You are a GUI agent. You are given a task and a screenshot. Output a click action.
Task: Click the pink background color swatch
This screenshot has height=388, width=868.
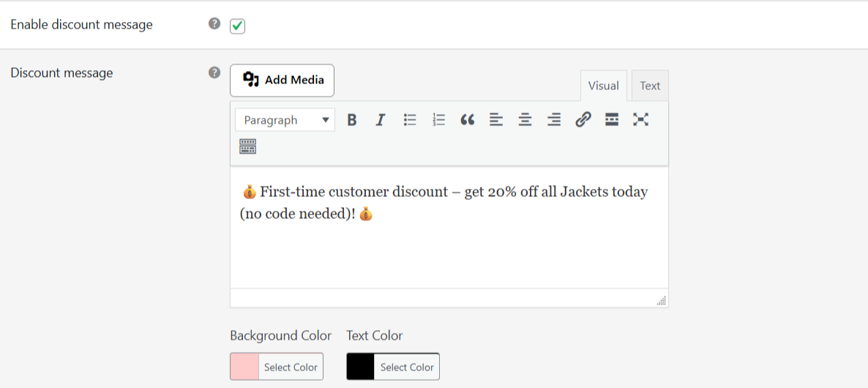tap(244, 367)
